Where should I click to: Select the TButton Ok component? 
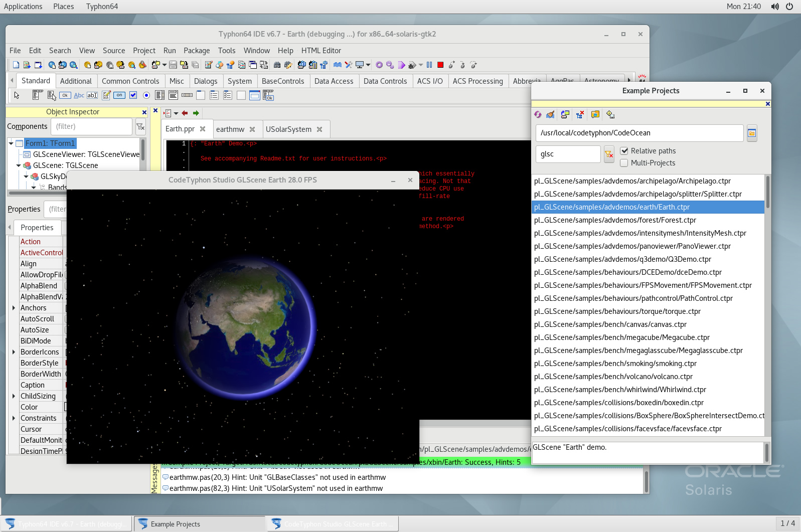(65, 95)
